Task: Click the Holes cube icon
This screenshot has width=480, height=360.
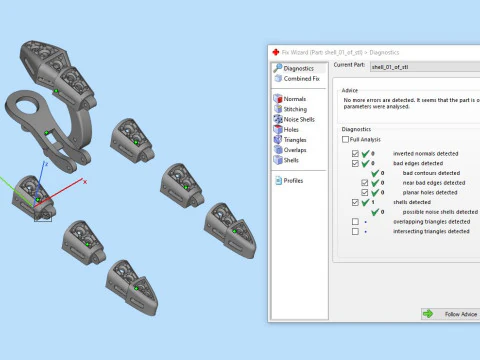Action: pos(278,129)
